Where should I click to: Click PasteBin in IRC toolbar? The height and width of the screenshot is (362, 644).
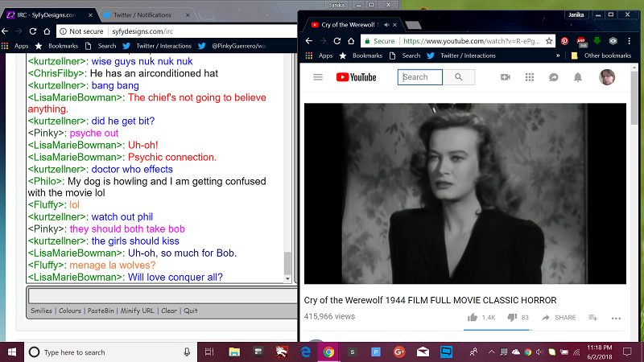tap(101, 311)
